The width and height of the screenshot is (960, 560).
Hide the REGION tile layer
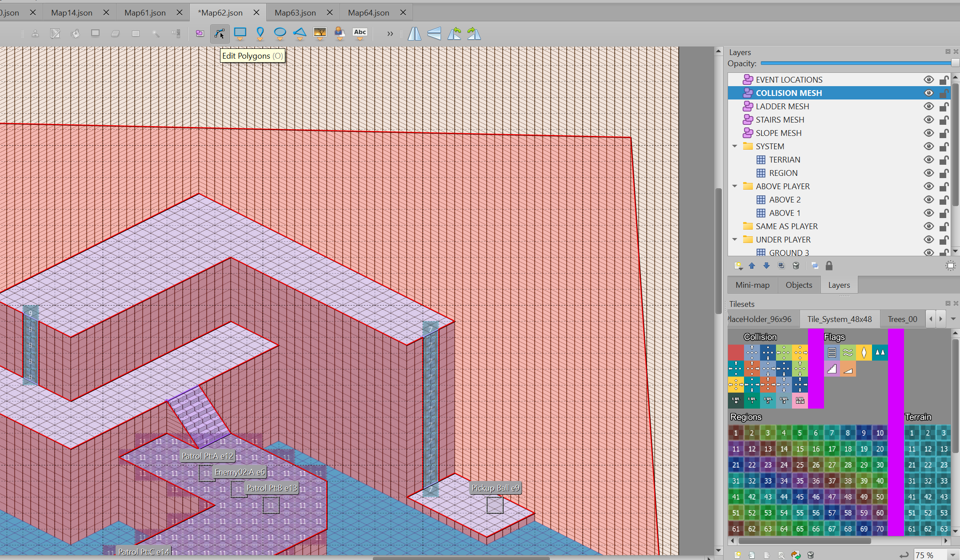pyautogui.click(x=928, y=173)
